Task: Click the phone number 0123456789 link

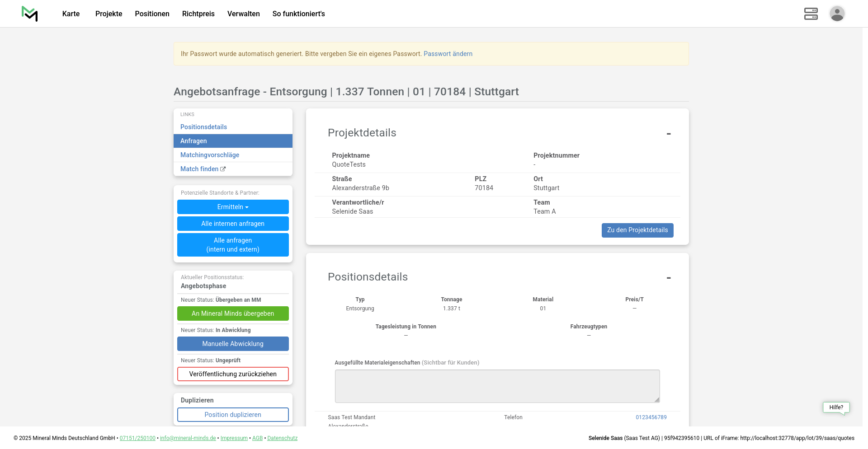Action: 651,417
